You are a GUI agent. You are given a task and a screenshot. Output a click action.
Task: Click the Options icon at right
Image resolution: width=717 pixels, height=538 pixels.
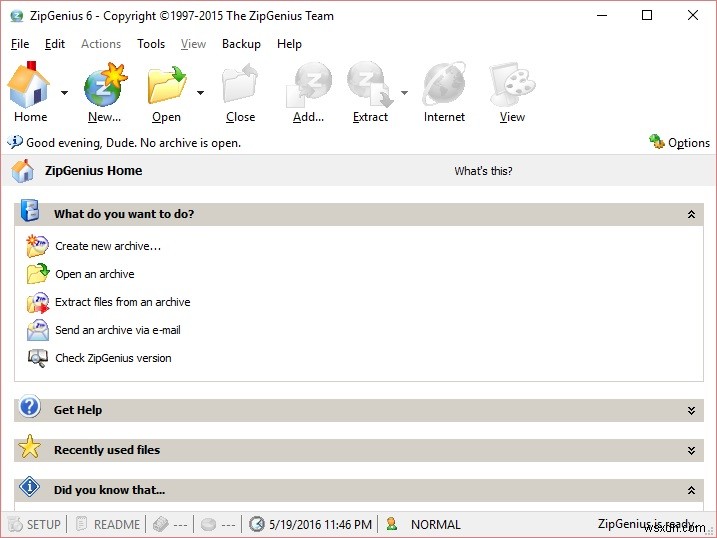click(x=657, y=142)
